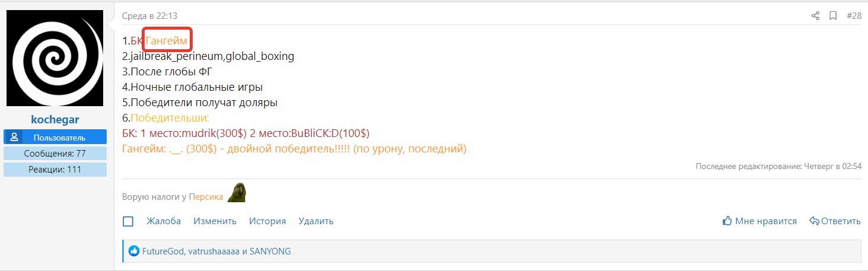Image resolution: width=868 pixels, height=271 pixels.
Task: Click the thumbs-up icon next to Мне нравится
Action: coord(727,221)
